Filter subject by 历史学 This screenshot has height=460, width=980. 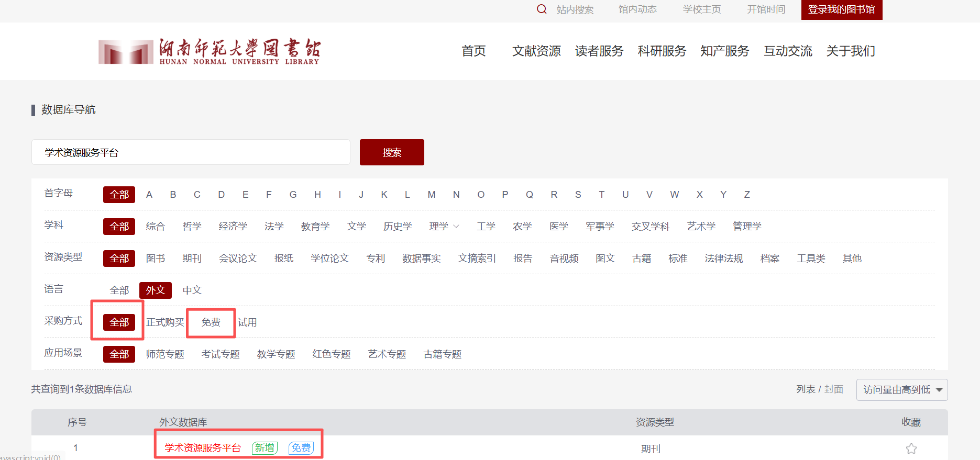tap(398, 227)
